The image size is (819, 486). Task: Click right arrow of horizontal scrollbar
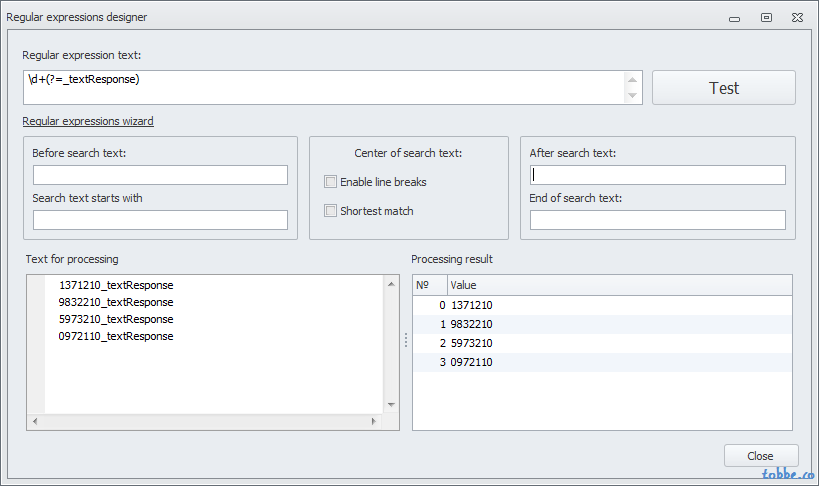(373, 421)
